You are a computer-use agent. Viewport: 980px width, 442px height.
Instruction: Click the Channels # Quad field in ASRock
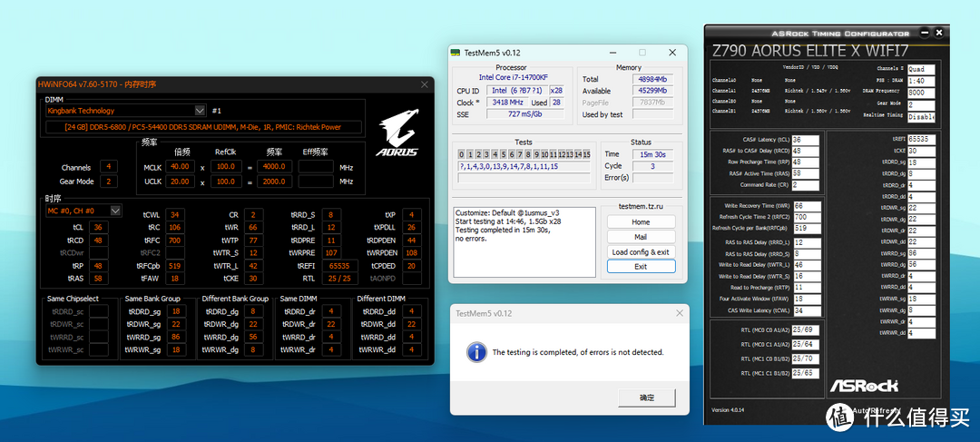click(x=921, y=69)
